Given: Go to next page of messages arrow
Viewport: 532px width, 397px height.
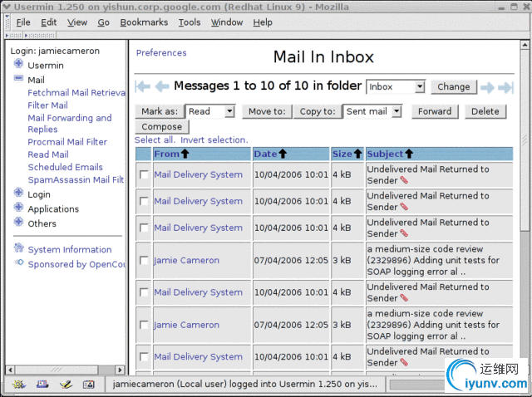Looking at the screenshot, I should coord(487,87).
